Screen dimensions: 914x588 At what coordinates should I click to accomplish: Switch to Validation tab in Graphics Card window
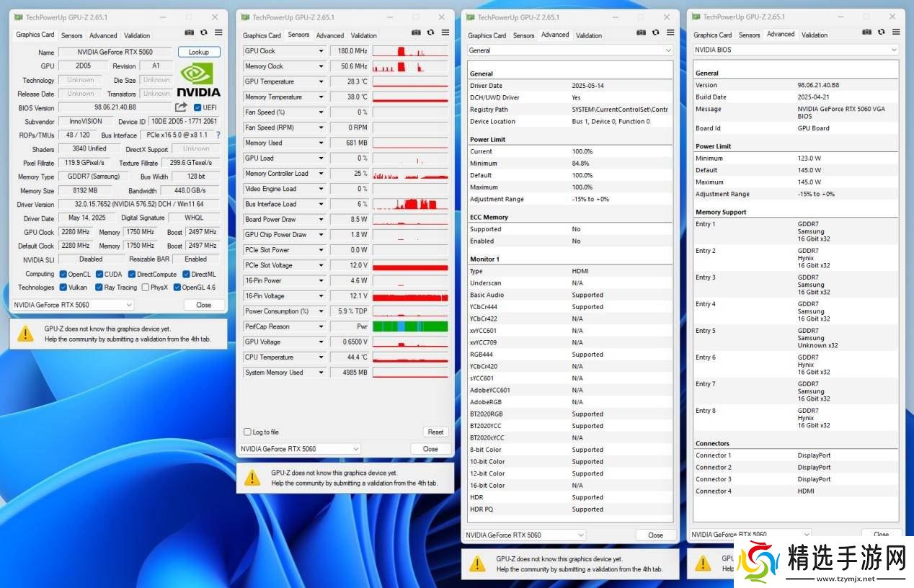click(137, 35)
